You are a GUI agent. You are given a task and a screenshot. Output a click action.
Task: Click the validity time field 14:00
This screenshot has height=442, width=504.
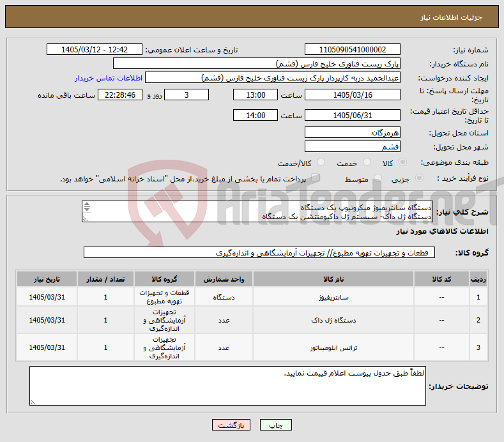click(x=256, y=115)
